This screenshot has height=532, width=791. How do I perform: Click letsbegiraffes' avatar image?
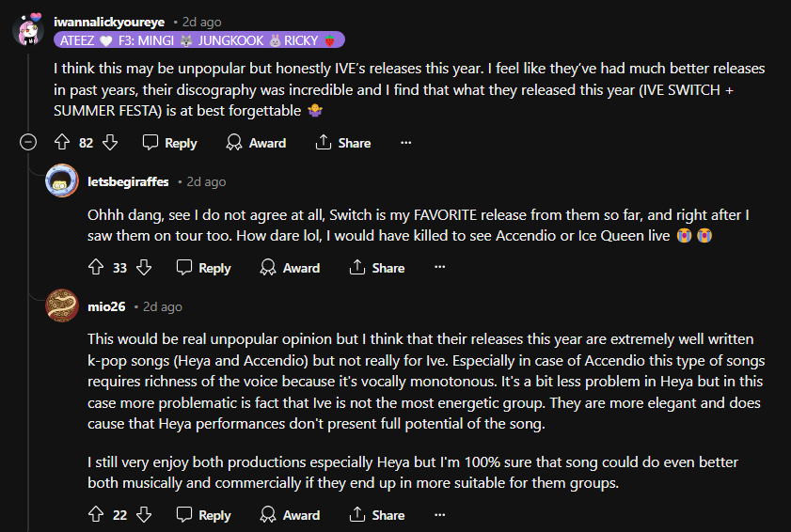62,181
